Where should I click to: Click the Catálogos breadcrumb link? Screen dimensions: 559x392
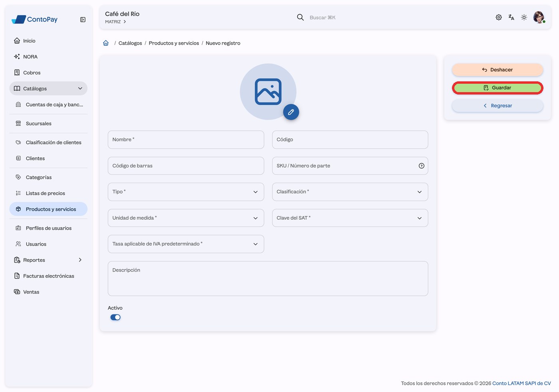pyautogui.click(x=130, y=43)
